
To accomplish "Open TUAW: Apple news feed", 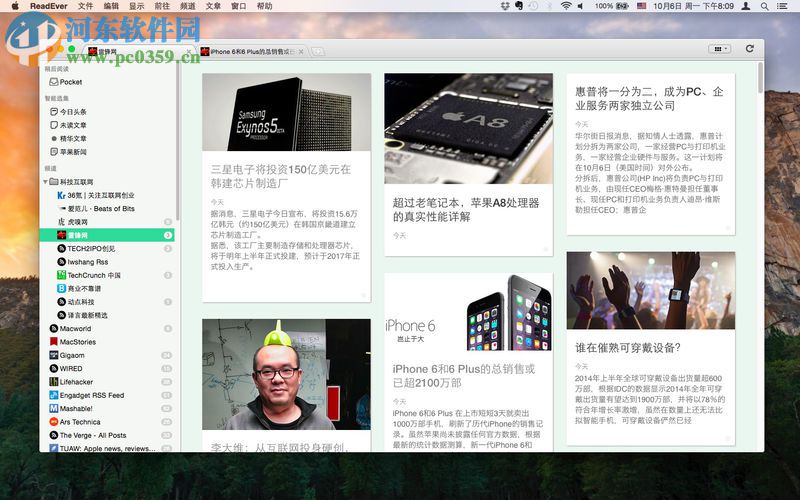I will [102, 448].
